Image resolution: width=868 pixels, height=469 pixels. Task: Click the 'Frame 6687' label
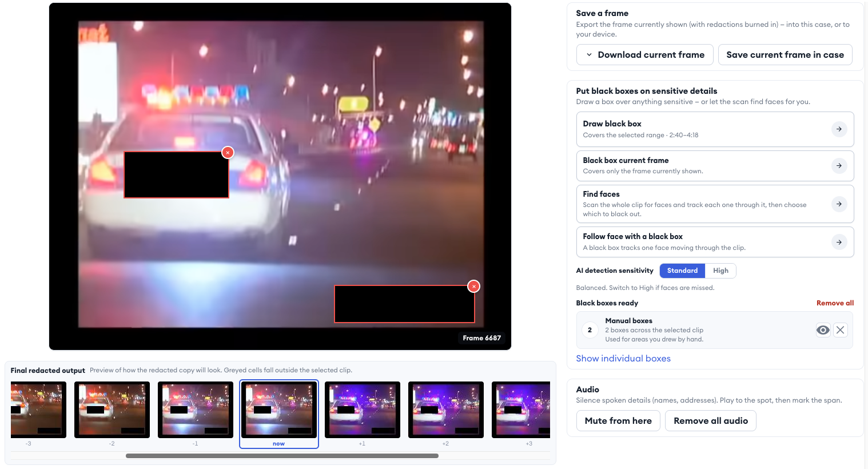tap(481, 338)
